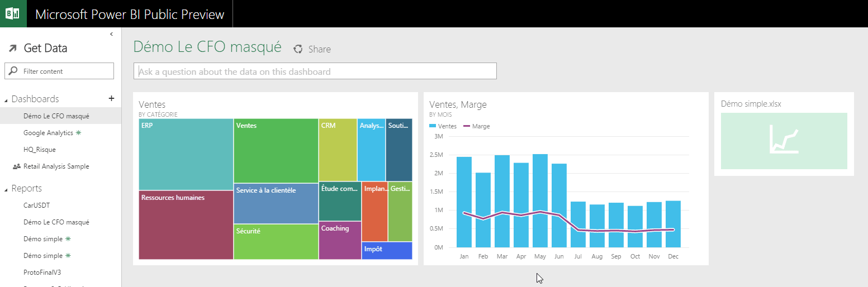868x287 pixels.
Task: Click the Ask a question input box
Action: coord(315,71)
